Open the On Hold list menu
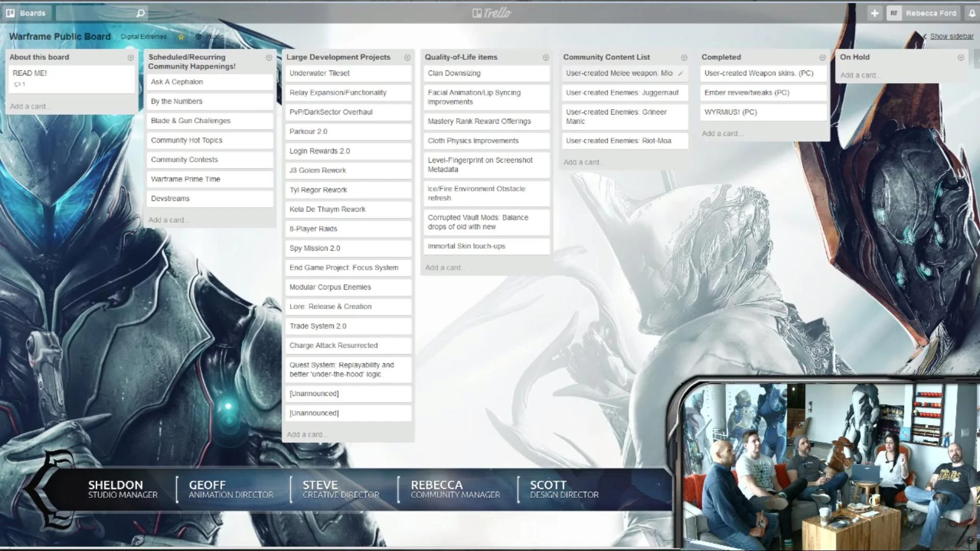 [x=961, y=58]
